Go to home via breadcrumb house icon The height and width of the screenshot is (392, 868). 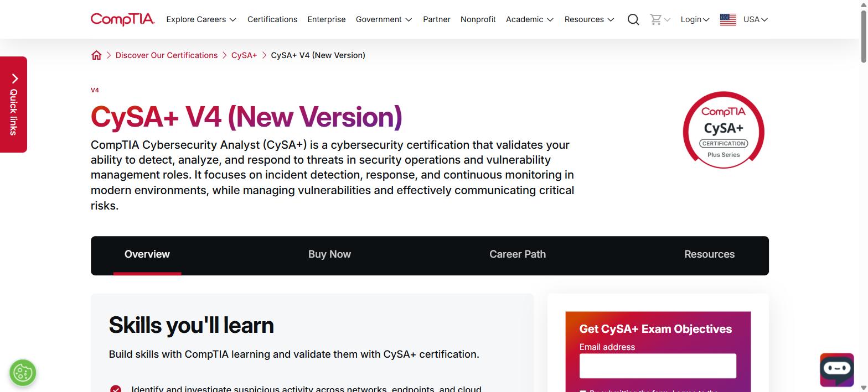[x=96, y=55]
